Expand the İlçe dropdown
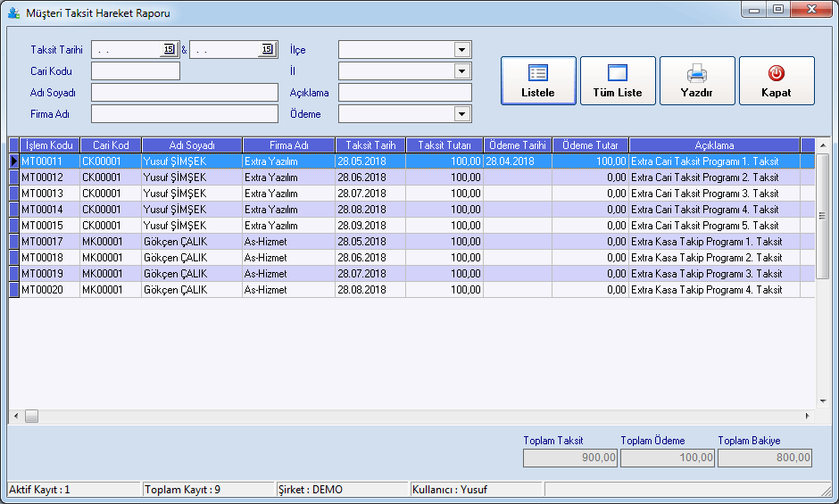The height and width of the screenshot is (504, 839). pos(461,50)
